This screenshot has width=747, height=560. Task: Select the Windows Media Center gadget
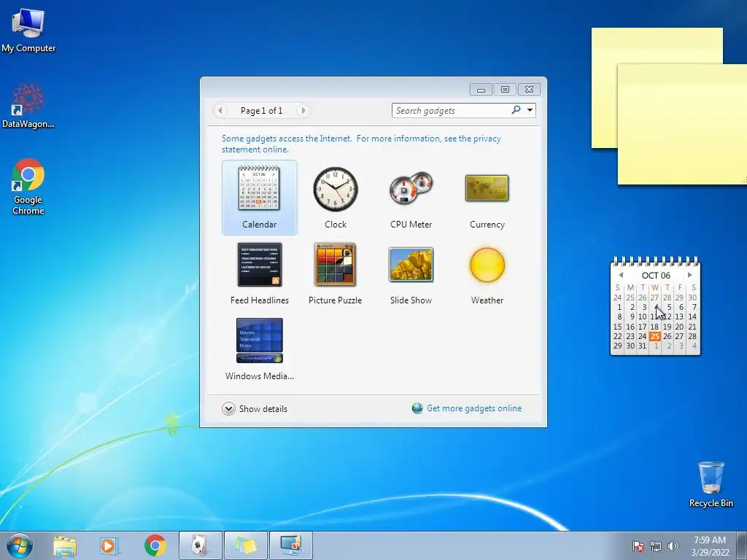pos(259,349)
